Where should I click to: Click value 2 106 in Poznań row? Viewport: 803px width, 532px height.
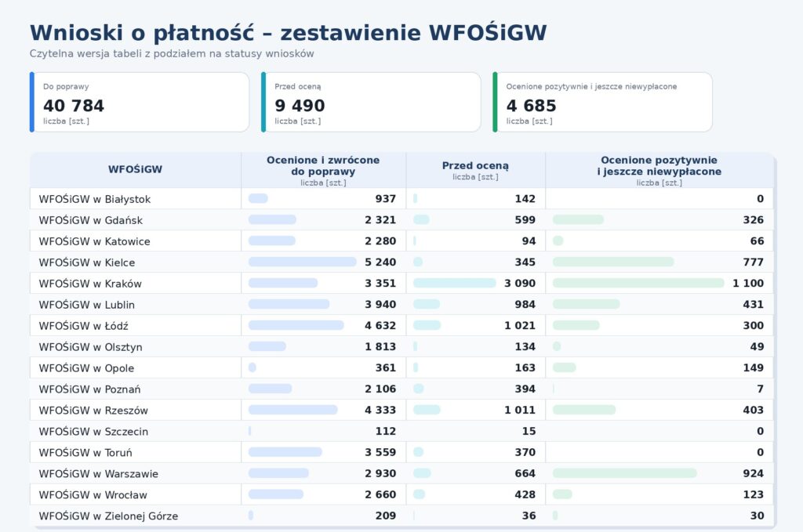click(x=380, y=389)
